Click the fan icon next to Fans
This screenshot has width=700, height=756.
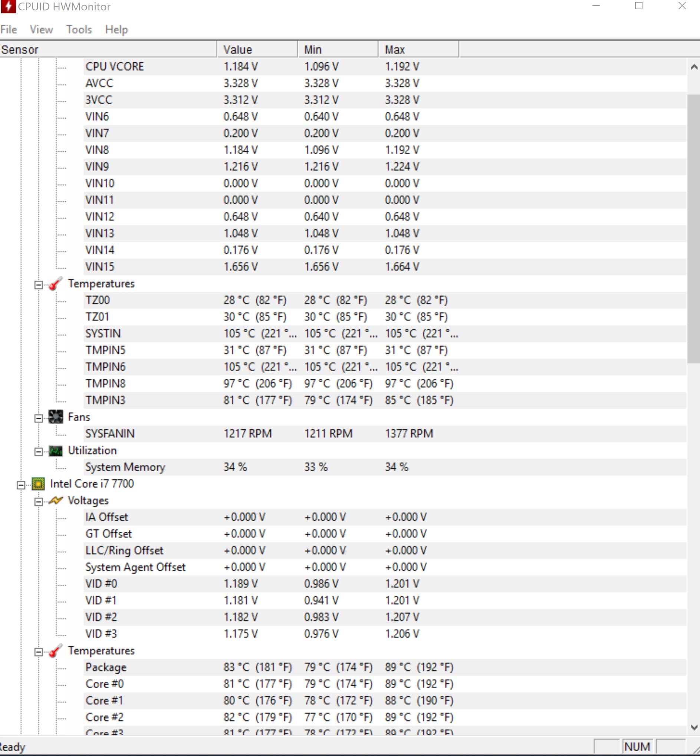click(x=56, y=417)
